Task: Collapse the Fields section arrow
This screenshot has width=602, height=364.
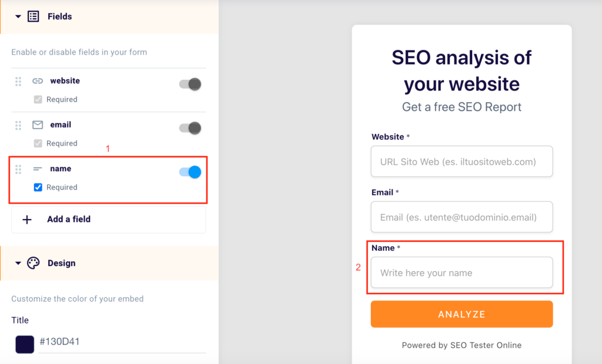Action: 18,16
